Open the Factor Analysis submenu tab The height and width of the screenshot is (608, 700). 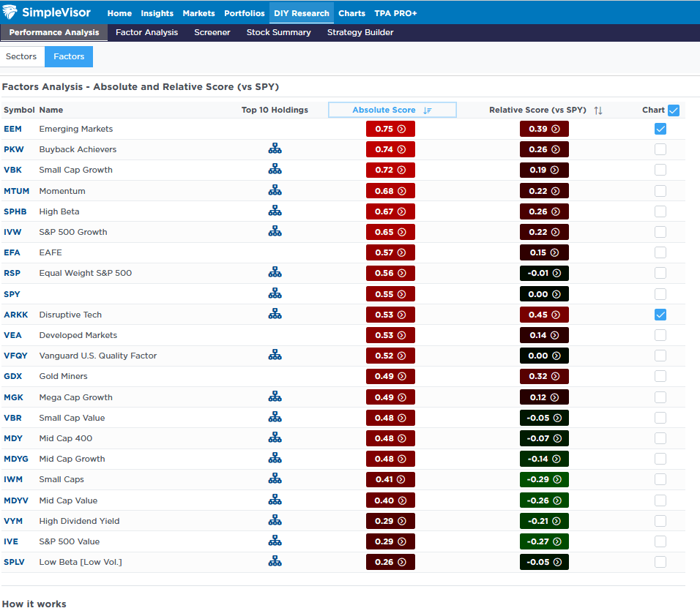pyautogui.click(x=146, y=32)
